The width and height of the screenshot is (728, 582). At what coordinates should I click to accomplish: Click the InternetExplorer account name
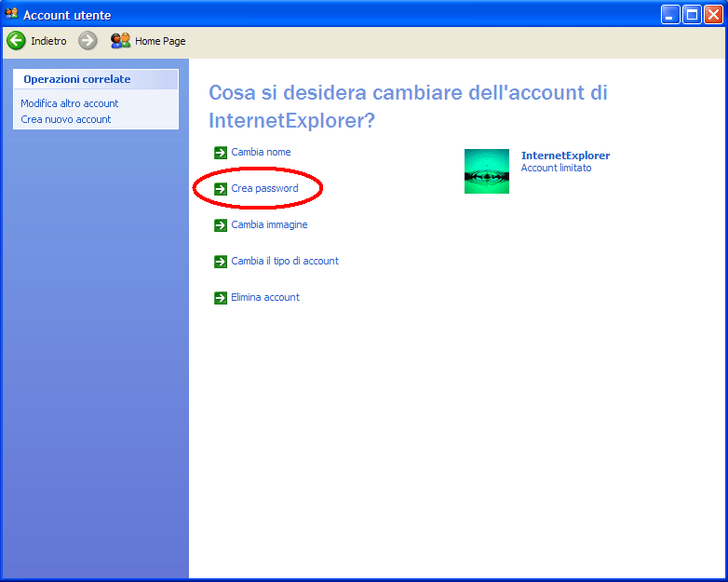click(565, 156)
